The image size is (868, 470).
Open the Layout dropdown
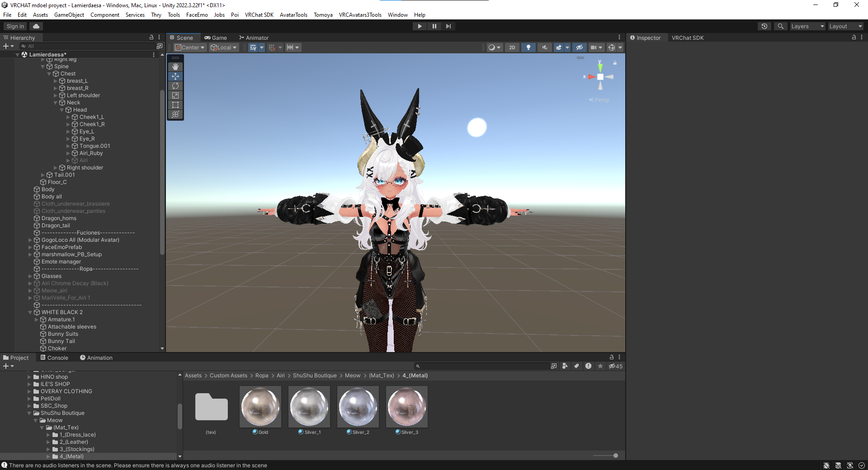(845, 26)
